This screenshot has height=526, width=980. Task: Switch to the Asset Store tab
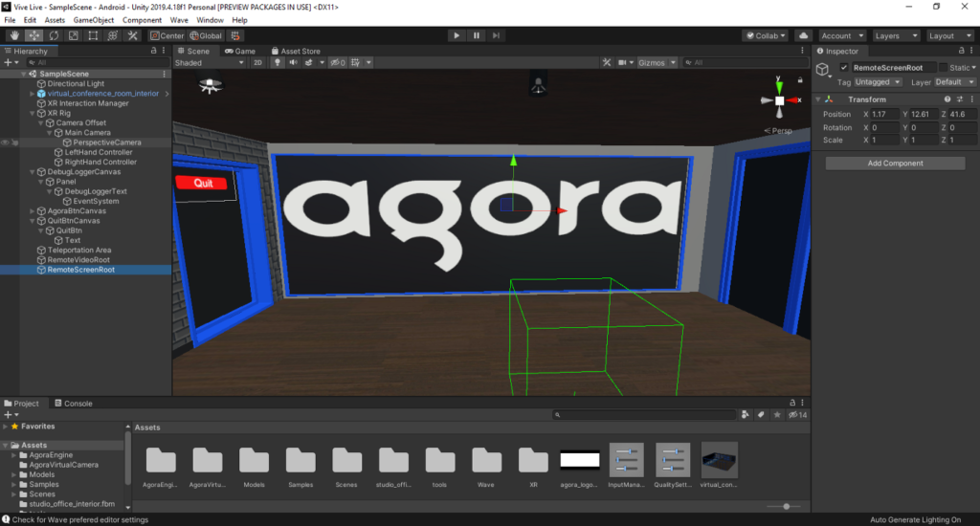296,52
